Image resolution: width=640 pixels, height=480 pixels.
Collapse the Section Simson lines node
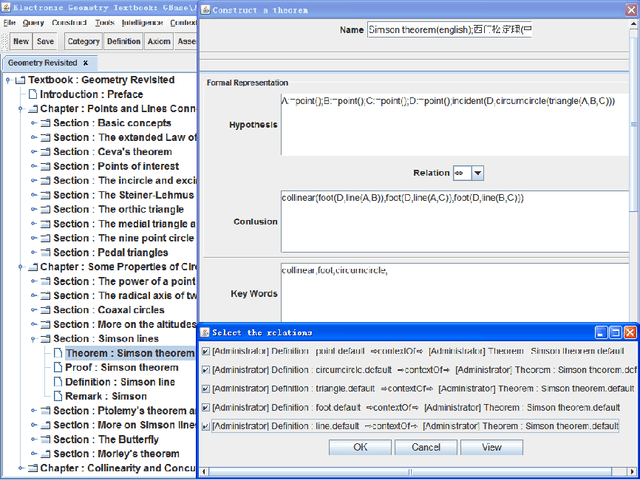[x=34, y=339]
